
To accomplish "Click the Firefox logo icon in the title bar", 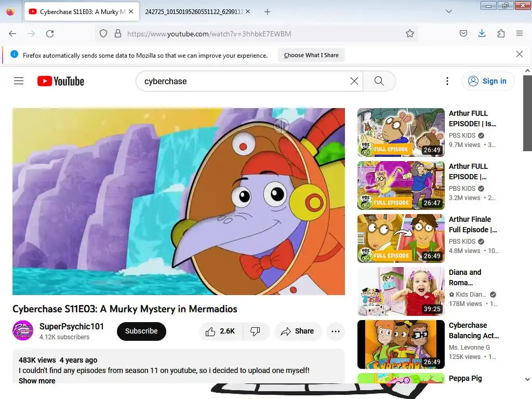I will tap(10, 11).
